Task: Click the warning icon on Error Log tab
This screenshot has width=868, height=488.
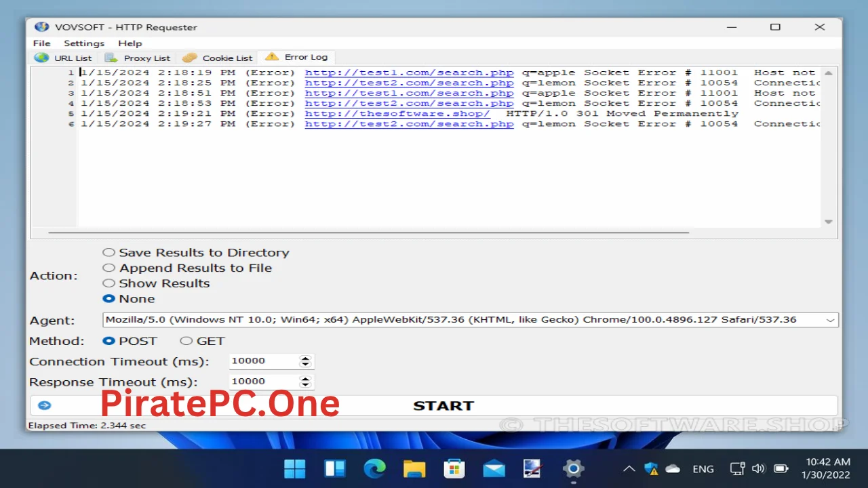Action: point(271,56)
